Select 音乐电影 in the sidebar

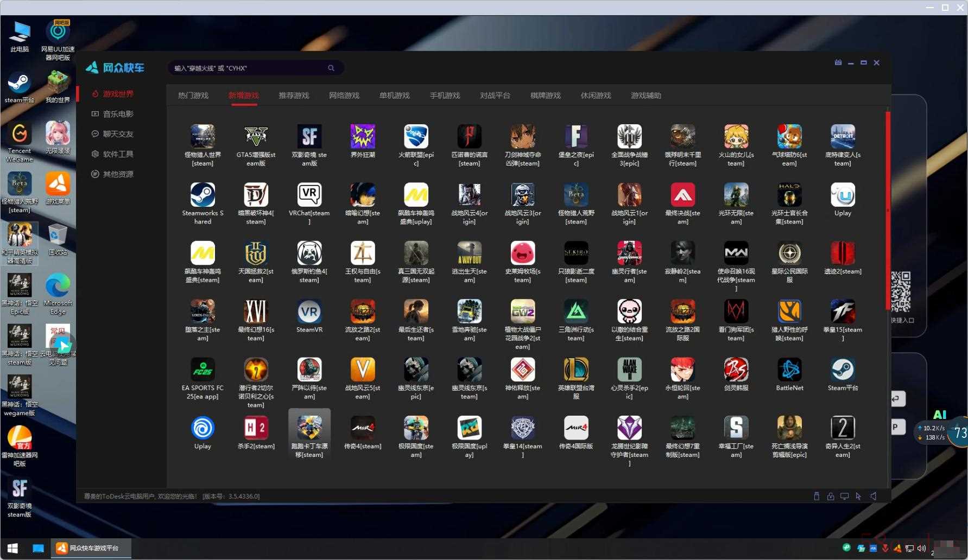(x=118, y=114)
